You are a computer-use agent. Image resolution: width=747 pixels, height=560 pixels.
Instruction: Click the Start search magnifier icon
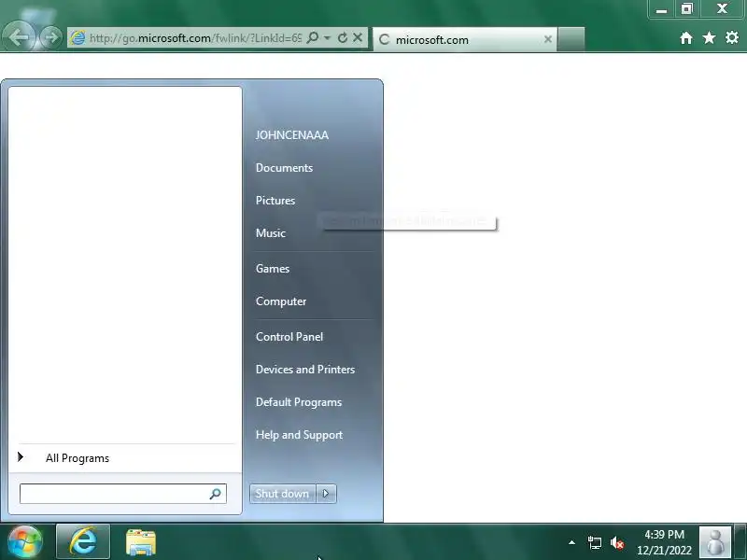(216, 494)
